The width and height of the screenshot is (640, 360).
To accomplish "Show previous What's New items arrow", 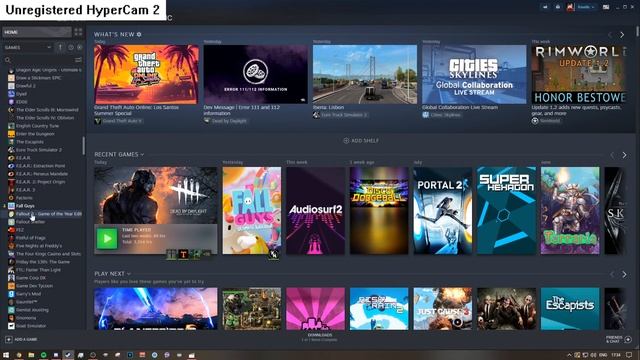I will (610, 35).
